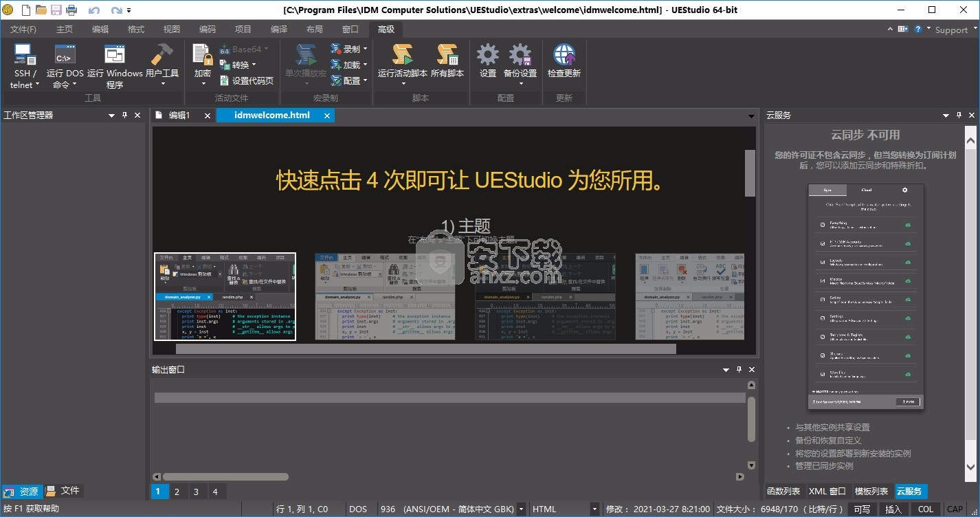Click the output window vertical scrollbar
Image resolution: width=980 pixels, height=517 pixels.
(751, 419)
